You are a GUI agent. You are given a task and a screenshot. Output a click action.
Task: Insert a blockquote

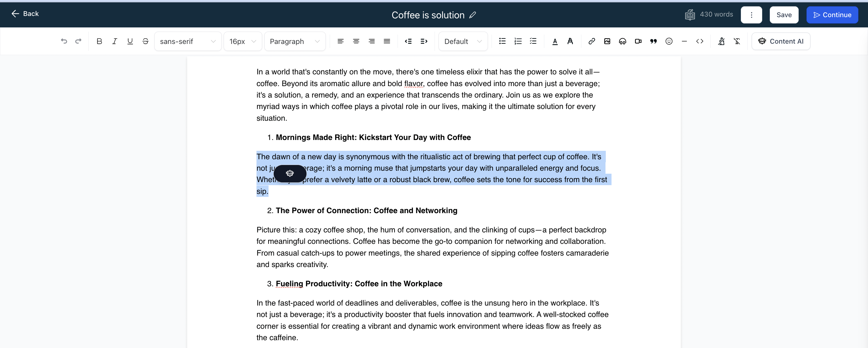(653, 41)
